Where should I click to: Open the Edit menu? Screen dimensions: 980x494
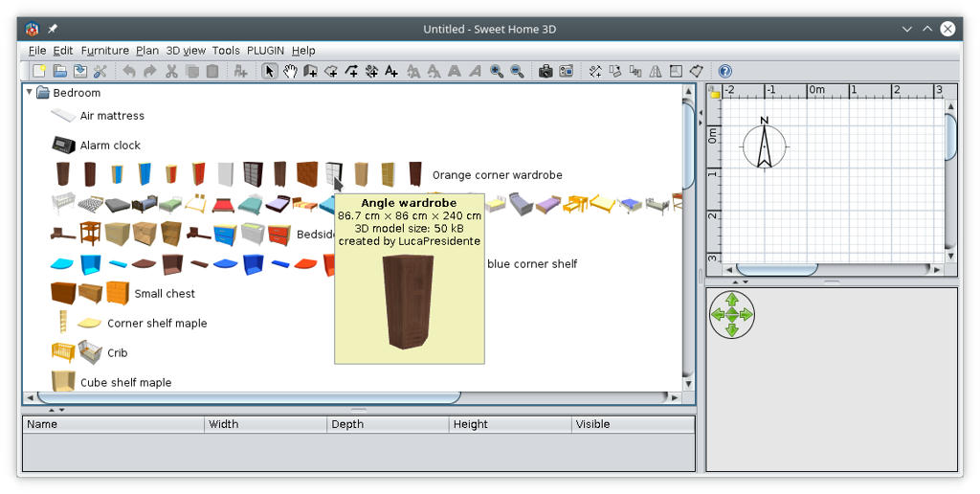pyautogui.click(x=63, y=51)
